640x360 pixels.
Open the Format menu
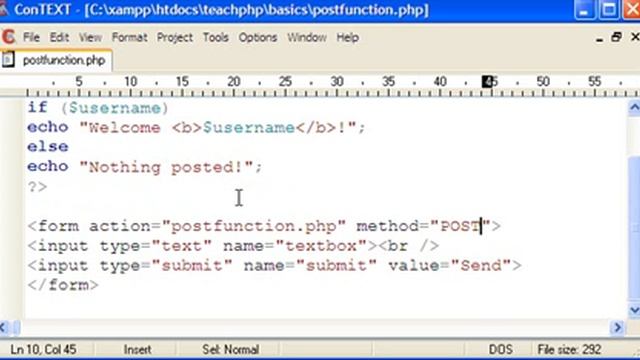[129, 38]
